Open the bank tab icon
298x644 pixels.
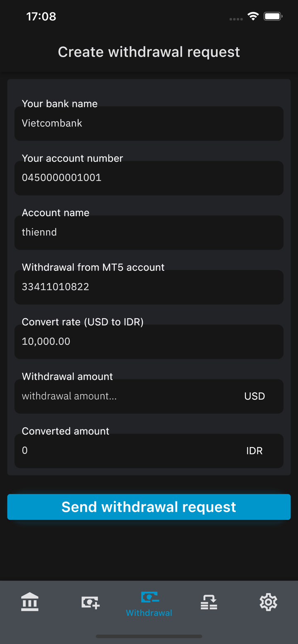click(x=30, y=601)
